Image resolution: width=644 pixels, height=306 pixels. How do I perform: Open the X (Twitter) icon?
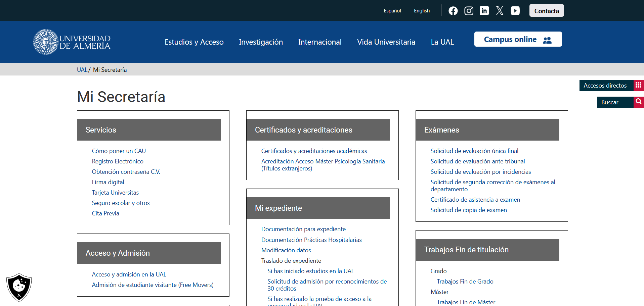pyautogui.click(x=500, y=11)
